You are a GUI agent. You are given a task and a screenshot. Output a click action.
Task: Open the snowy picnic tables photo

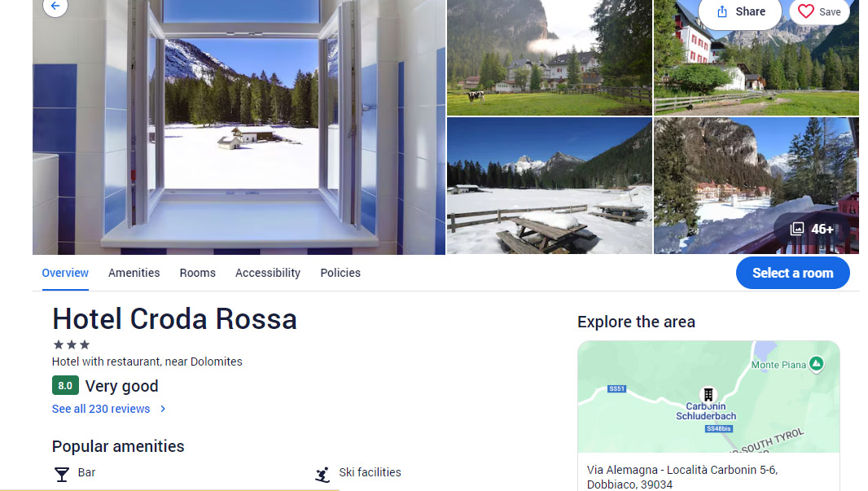coord(549,186)
